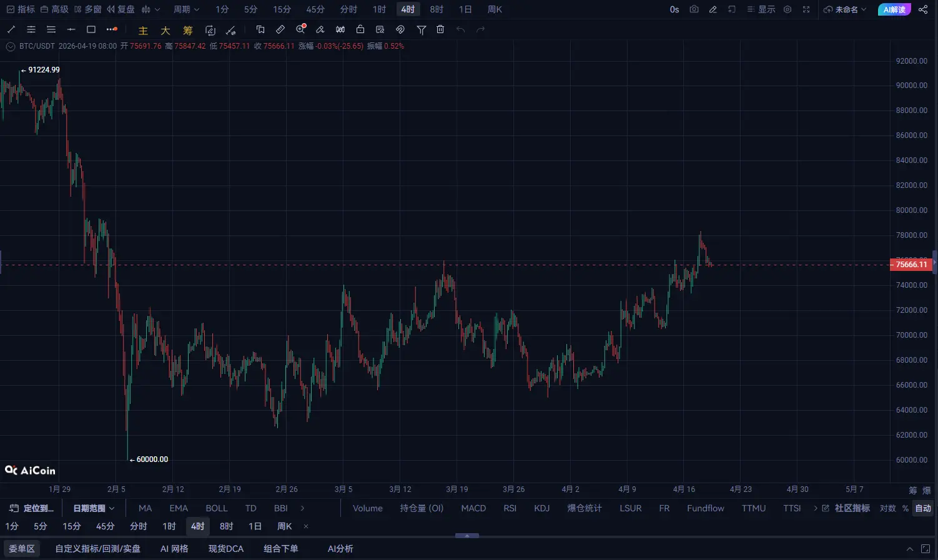938x560 pixels.
Task: Click the share icon at top right
Action: (x=923, y=9)
